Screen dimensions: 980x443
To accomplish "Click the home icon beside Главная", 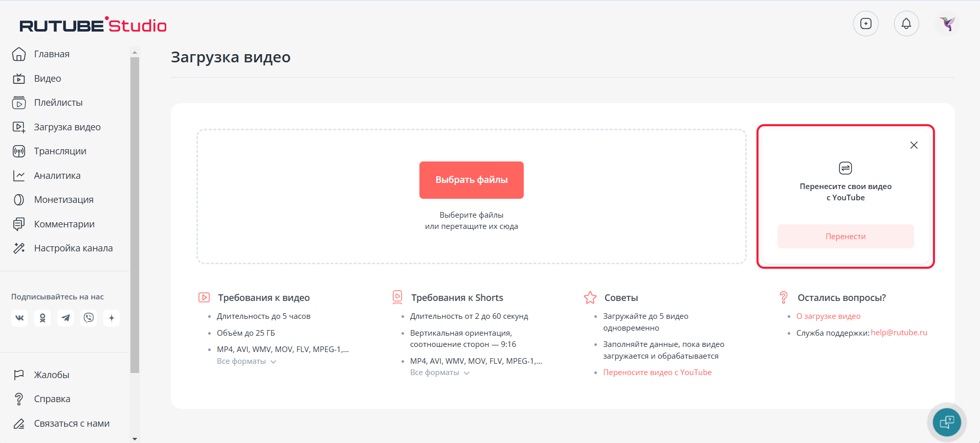I will [x=19, y=54].
